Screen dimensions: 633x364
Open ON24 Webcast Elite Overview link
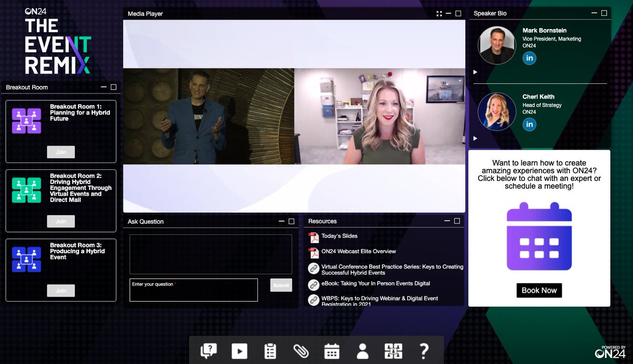(359, 251)
